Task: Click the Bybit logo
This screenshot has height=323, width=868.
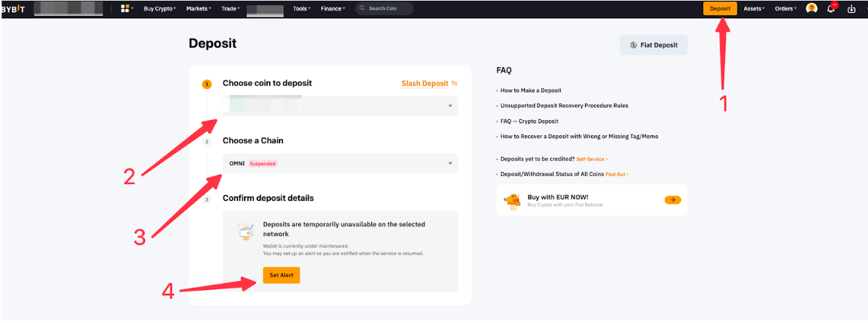Action: point(13,9)
